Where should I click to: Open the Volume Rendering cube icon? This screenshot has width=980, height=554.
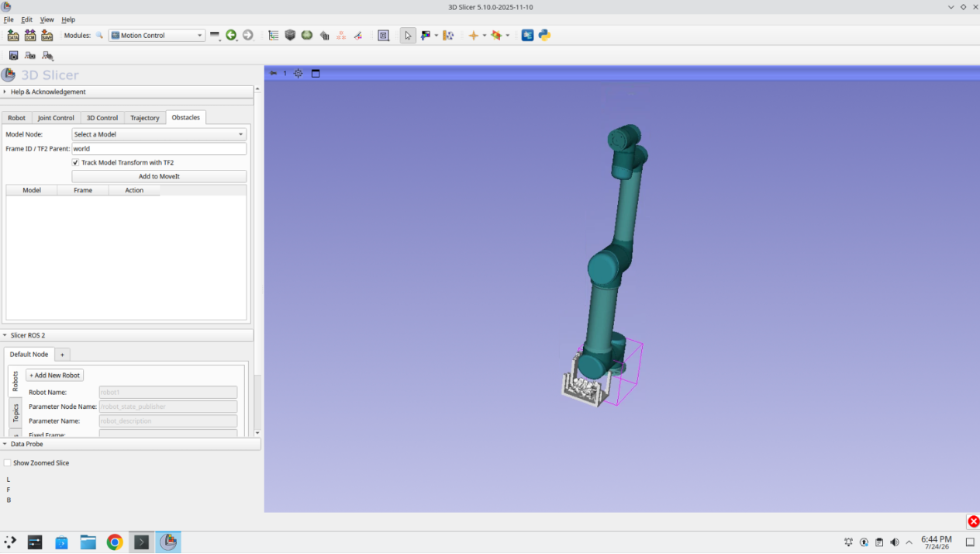click(x=290, y=36)
